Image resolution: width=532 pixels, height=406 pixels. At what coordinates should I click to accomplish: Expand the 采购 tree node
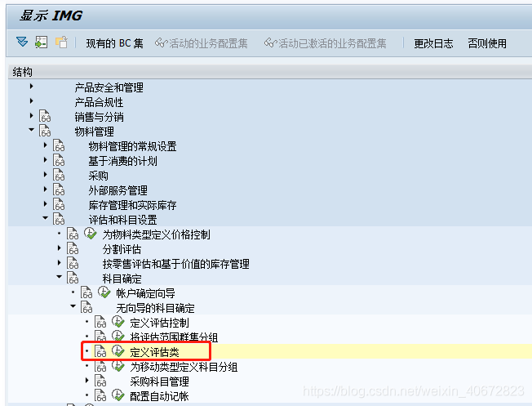click(46, 174)
